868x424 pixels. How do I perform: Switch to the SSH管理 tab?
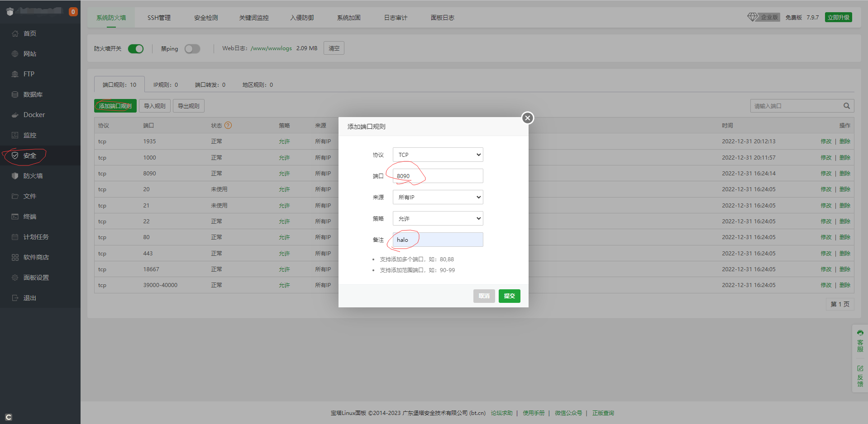[x=159, y=18]
